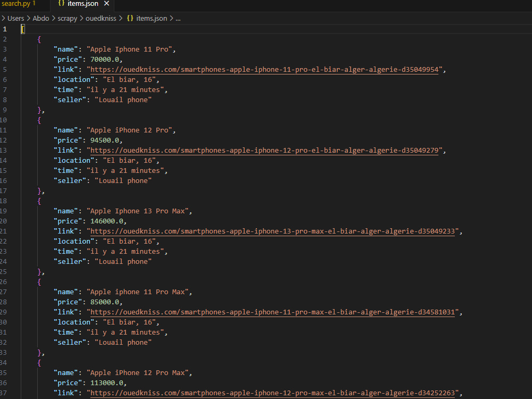Open the ouedkniss breadcrumb folder
532x399 pixels.
click(x=101, y=18)
